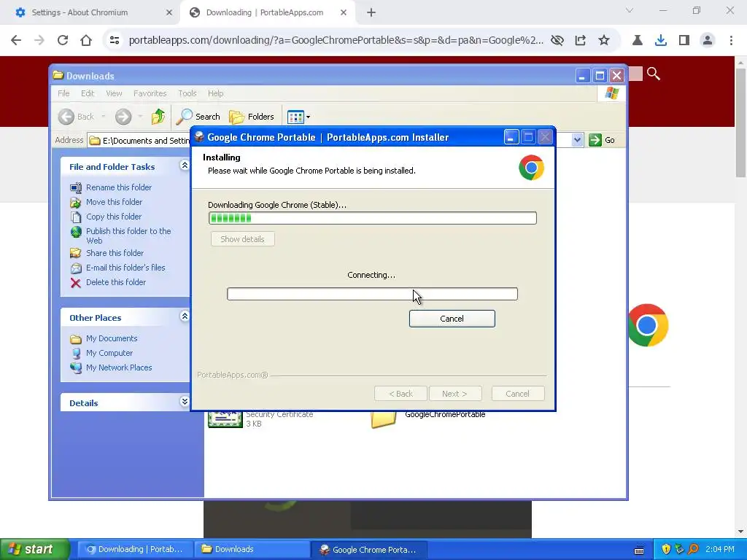Screen dimensions: 747x560
Task: Click Move this folder
Action: [x=114, y=202]
